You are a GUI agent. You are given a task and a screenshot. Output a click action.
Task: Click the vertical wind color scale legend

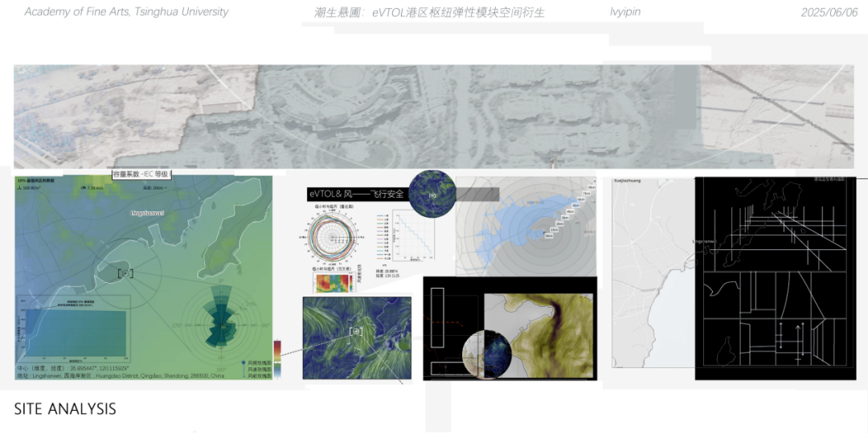[x=277, y=358]
